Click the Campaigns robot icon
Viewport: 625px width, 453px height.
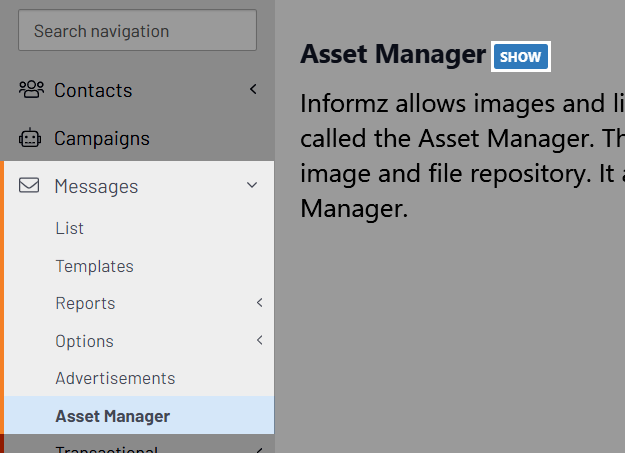[x=30, y=138]
